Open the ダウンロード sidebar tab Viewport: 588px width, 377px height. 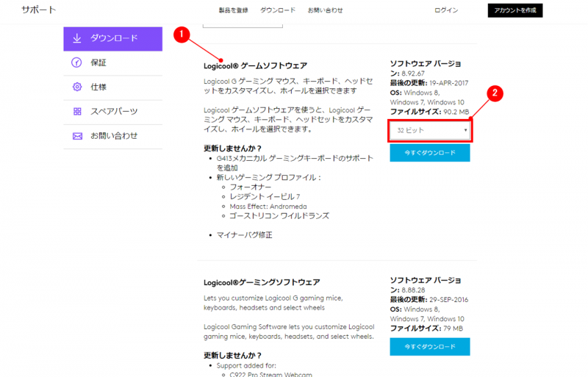[x=113, y=39]
